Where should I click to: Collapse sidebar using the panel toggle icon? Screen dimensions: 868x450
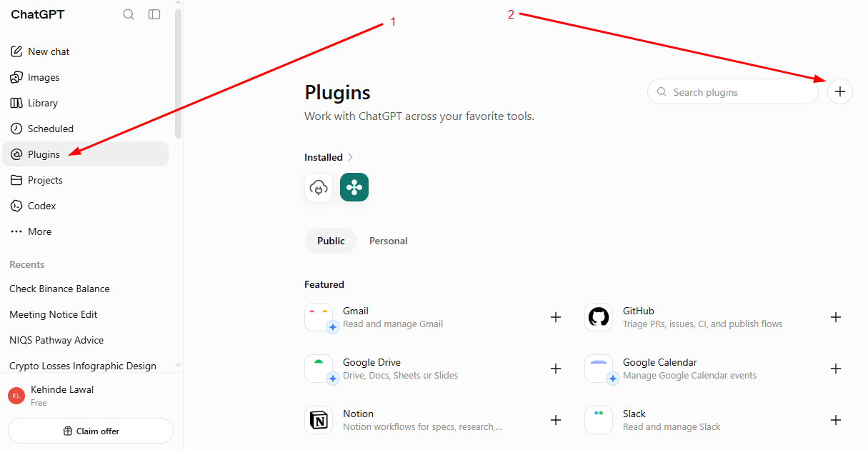coord(154,14)
